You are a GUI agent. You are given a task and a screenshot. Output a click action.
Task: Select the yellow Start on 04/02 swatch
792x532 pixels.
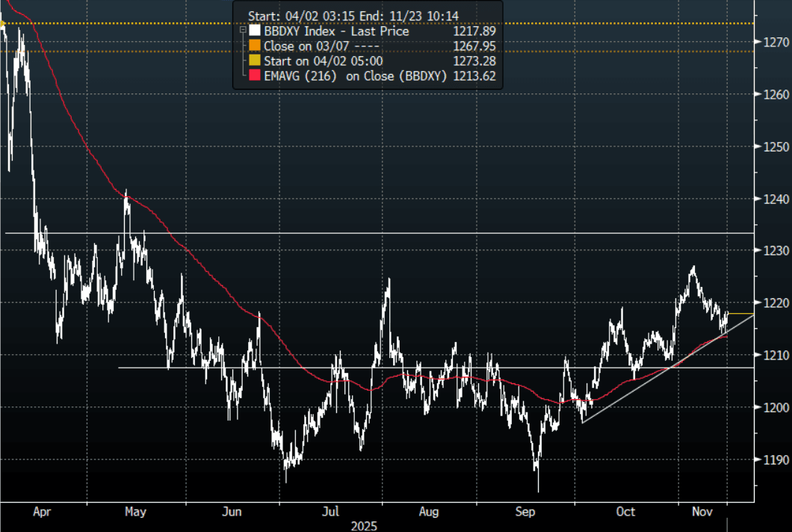255,61
